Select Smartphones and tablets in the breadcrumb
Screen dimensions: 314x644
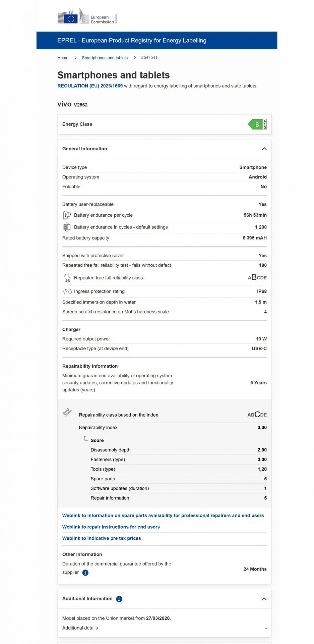105,58
